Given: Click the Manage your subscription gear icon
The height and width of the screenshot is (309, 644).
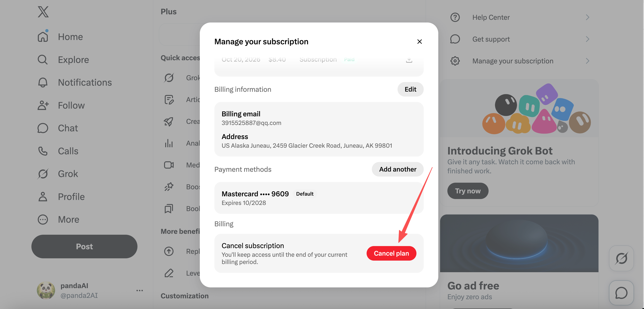Looking at the screenshot, I should pos(455,61).
